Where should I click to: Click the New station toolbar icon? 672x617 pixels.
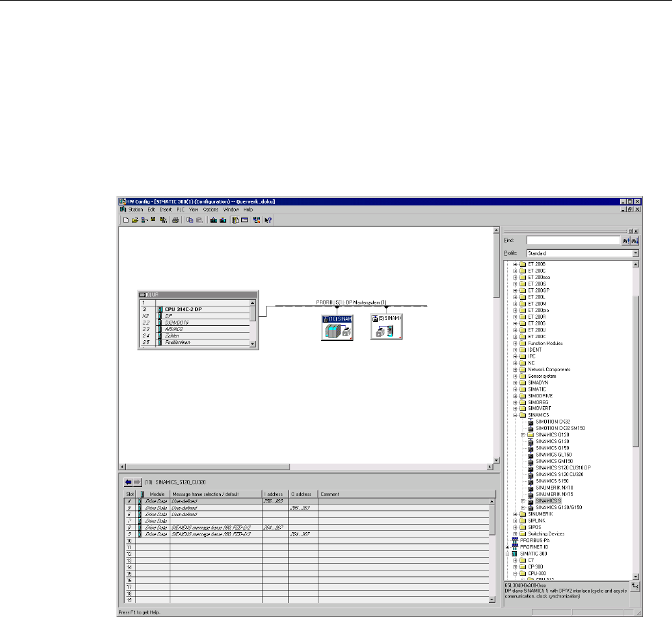[x=126, y=220]
